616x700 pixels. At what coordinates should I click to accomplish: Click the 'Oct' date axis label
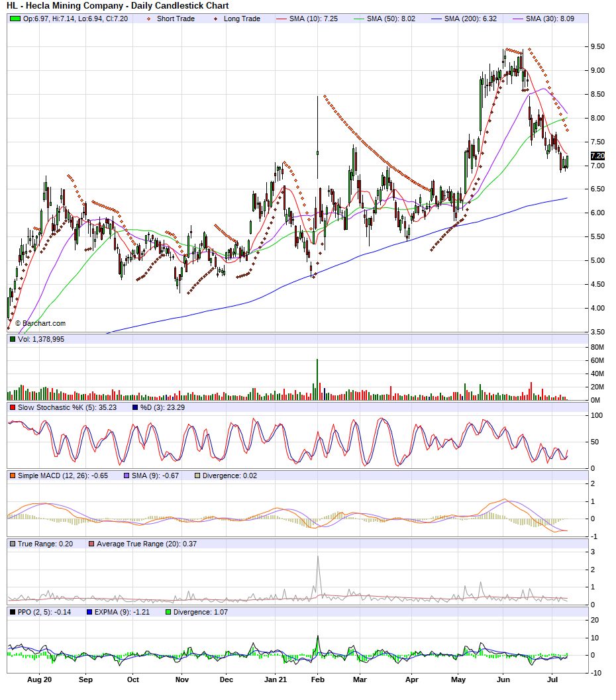tap(133, 680)
